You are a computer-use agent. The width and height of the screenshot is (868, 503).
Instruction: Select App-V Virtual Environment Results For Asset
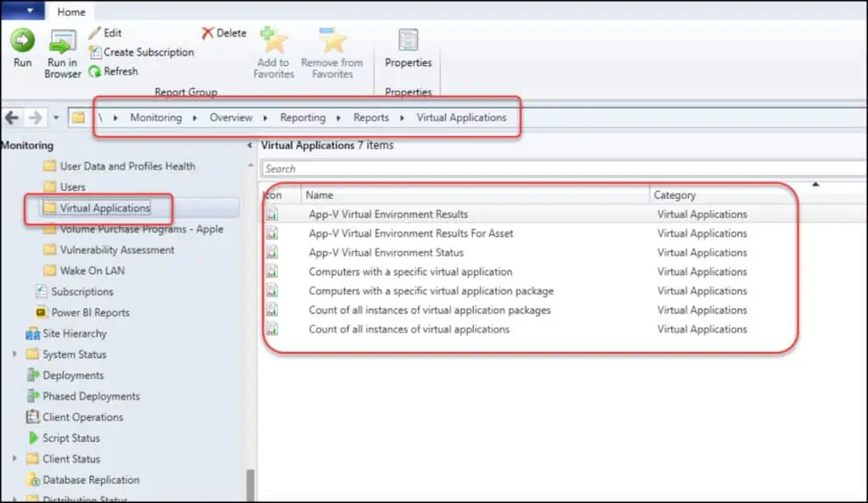click(411, 234)
